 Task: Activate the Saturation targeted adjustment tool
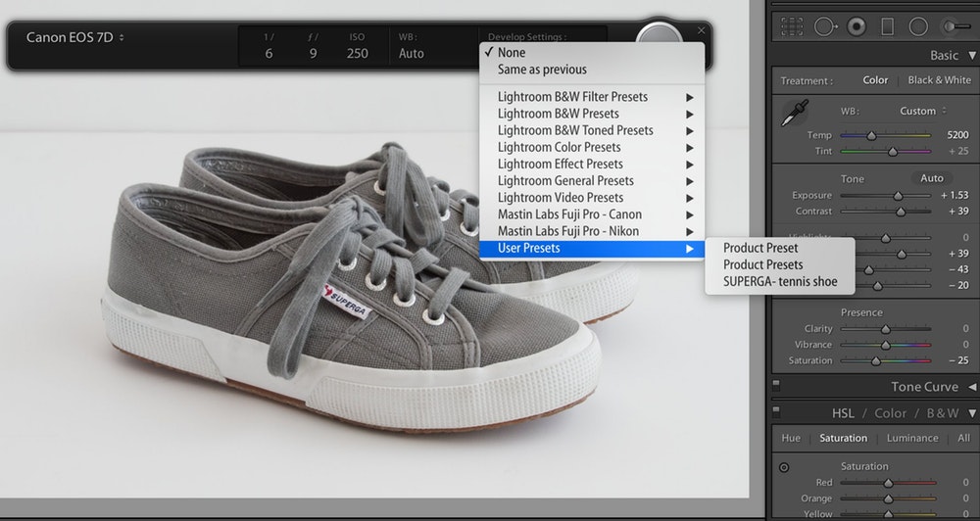(x=784, y=467)
